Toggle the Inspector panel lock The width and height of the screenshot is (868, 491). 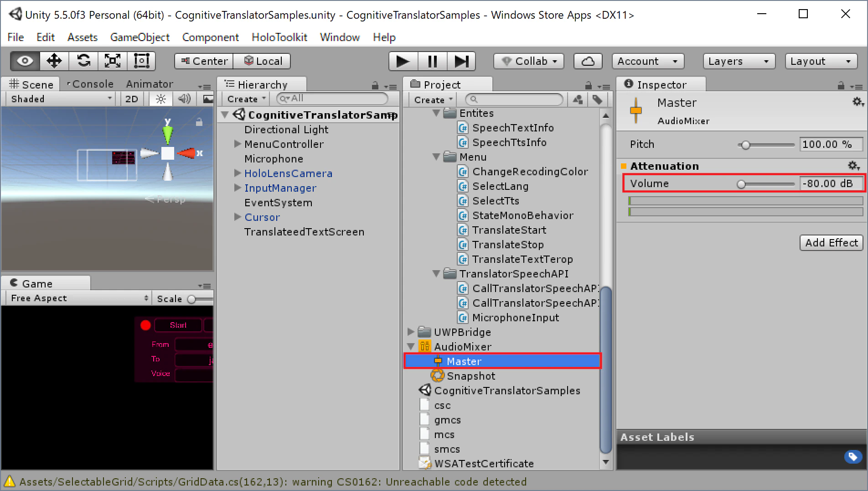tap(841, 85)
